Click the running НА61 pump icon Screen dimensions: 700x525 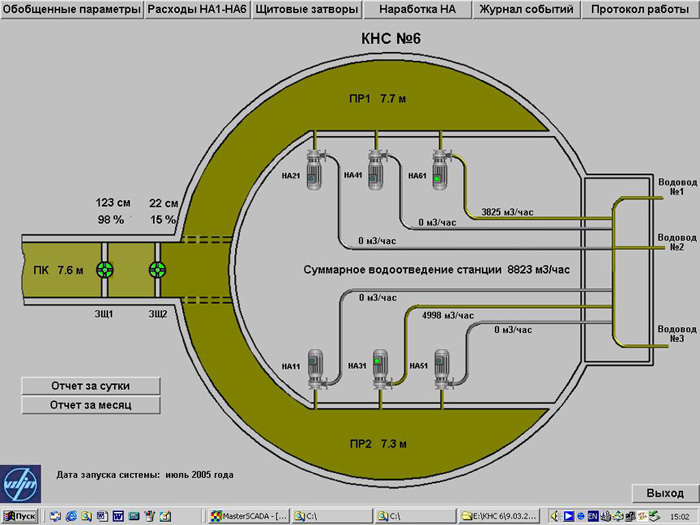click(x=441, y=170)
